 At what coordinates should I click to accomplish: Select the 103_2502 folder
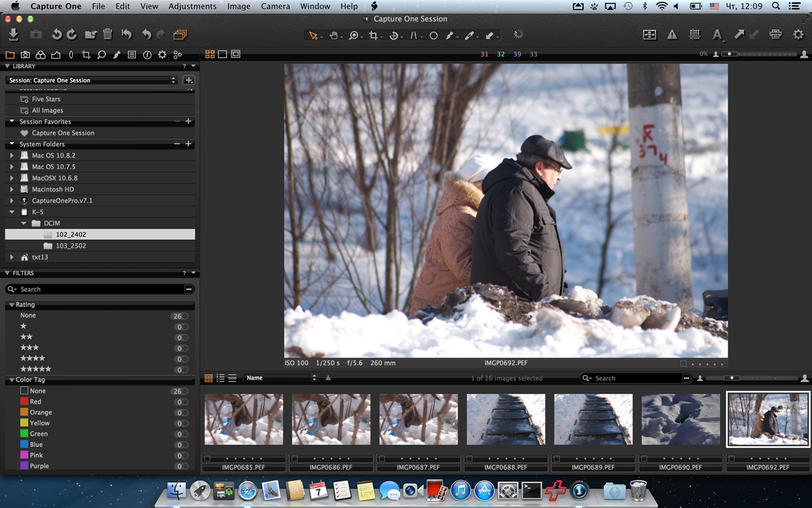point(70,246)
